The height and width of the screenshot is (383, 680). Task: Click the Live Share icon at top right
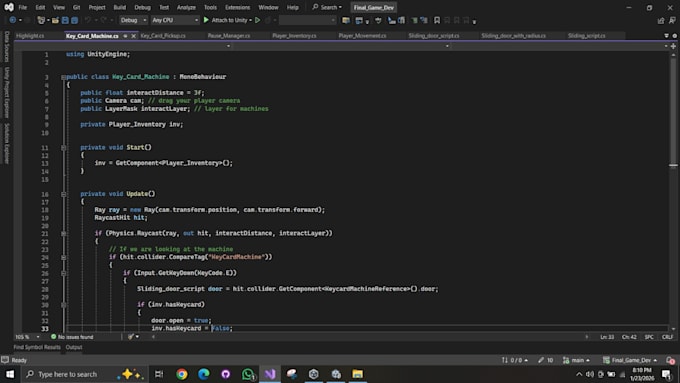660,20
